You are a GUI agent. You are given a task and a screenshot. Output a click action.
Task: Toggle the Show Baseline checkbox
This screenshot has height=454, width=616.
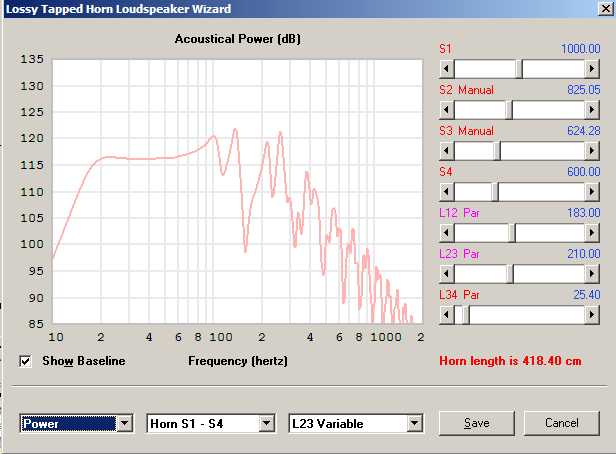coord(25,361)
